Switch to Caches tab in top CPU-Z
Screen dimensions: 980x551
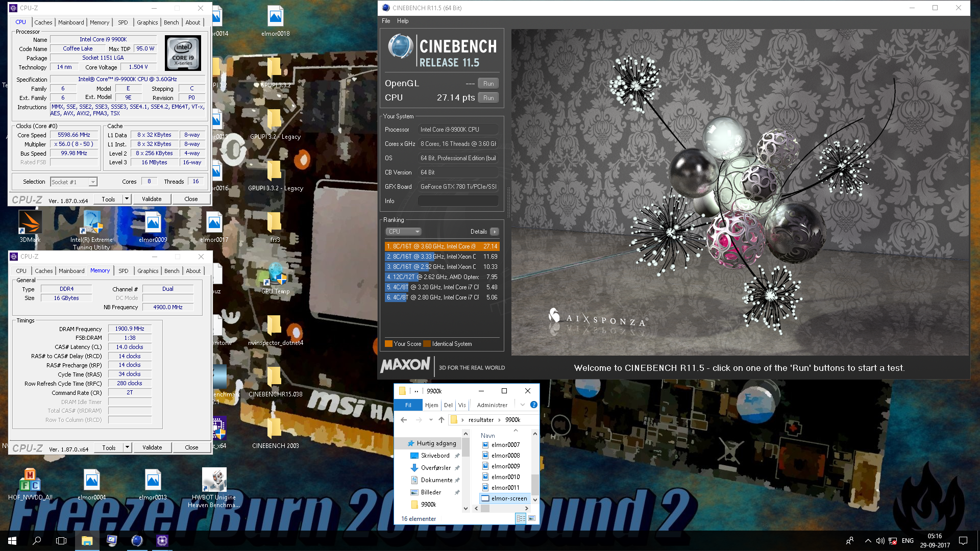pos(43,22)
